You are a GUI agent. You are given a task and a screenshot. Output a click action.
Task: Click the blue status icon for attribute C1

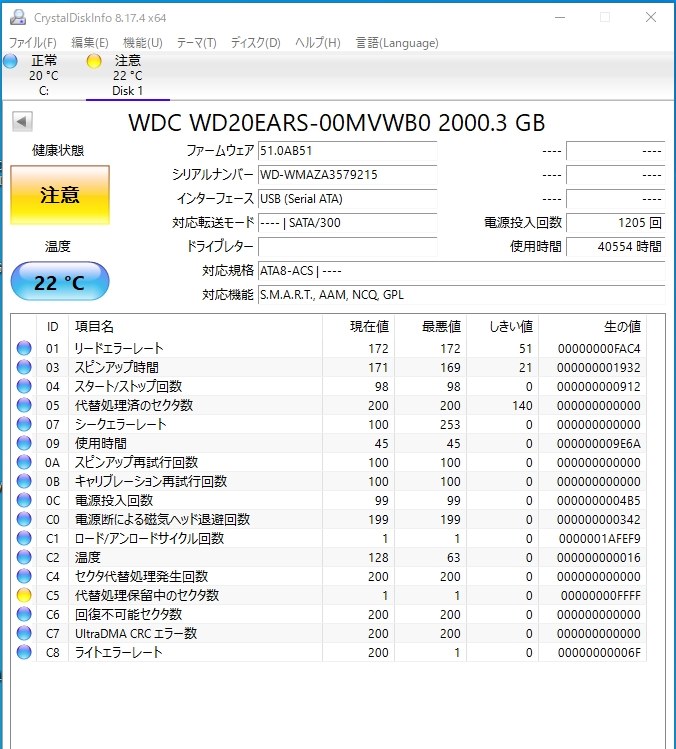[x=24, y=538]
